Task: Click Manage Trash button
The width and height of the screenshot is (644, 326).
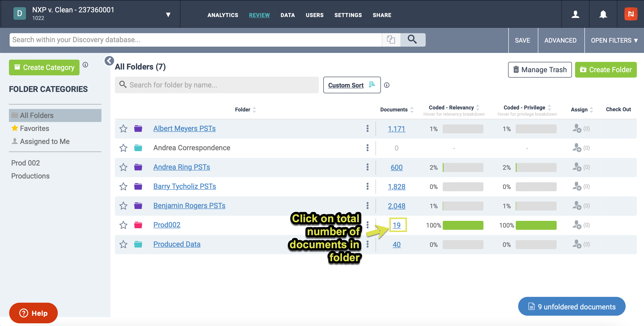Action: (x=540, y=70)
